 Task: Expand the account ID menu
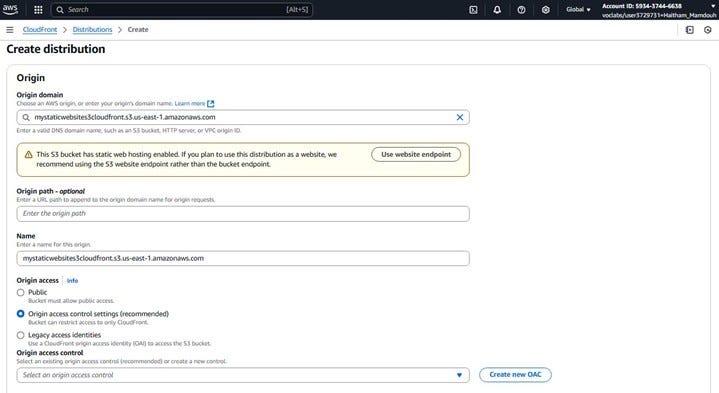[658, 10]
